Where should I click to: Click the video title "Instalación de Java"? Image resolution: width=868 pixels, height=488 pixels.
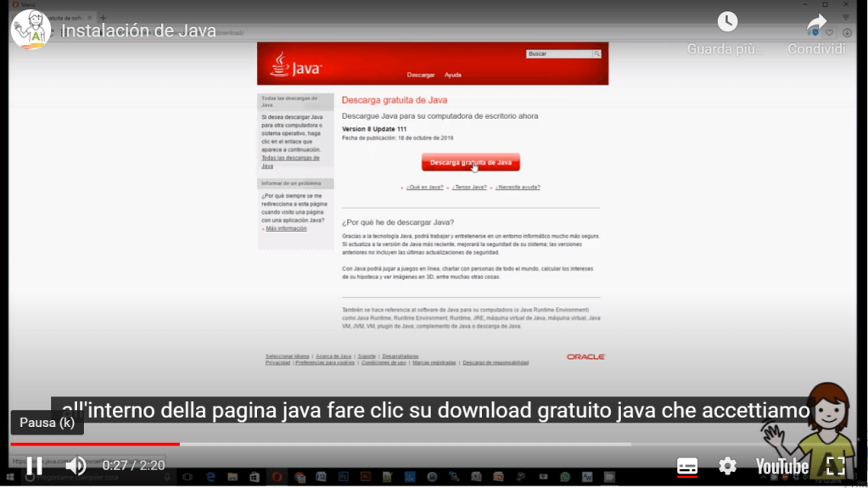(138, 31)
